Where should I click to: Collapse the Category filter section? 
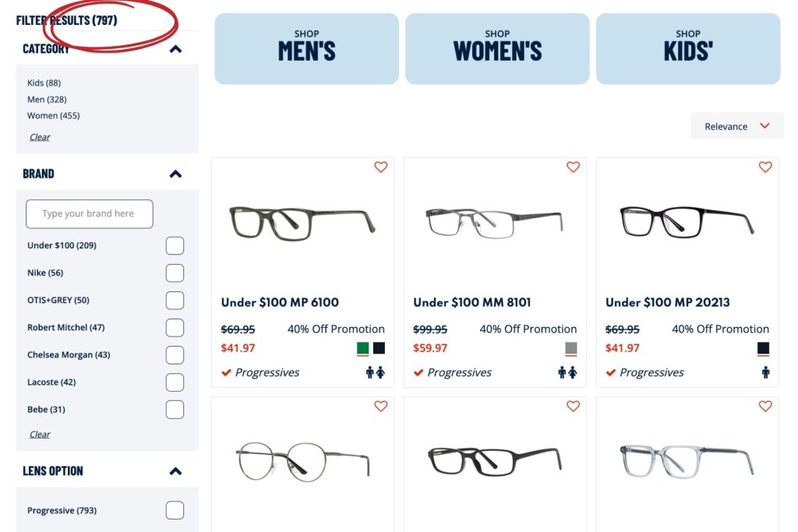pos(175,48)
